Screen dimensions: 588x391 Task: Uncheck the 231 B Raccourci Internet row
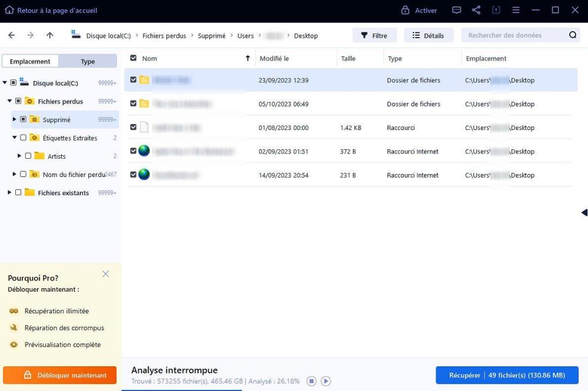[x=133, y=174]
